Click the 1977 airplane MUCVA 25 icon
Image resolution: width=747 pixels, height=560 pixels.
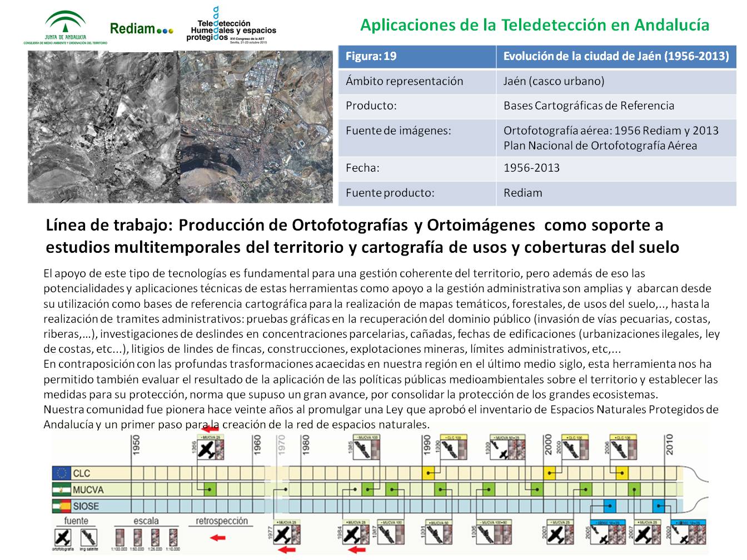click(286, 532)
